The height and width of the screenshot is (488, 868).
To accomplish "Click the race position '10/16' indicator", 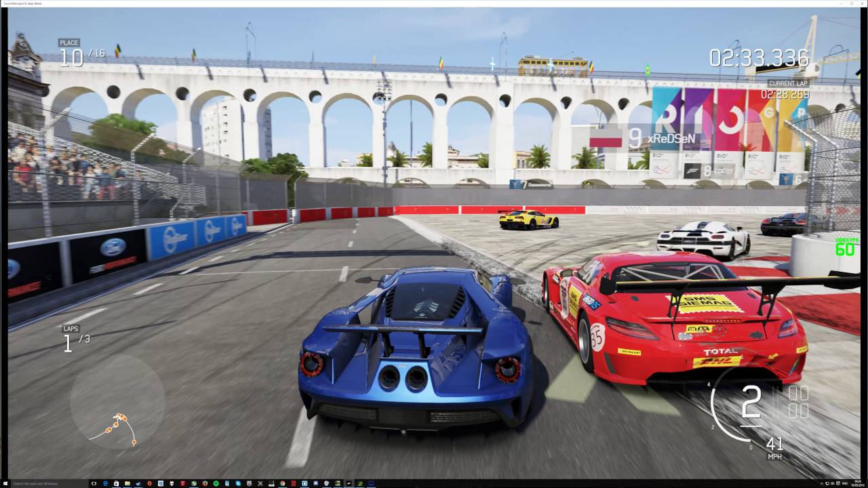I will (x=82, y=57).
